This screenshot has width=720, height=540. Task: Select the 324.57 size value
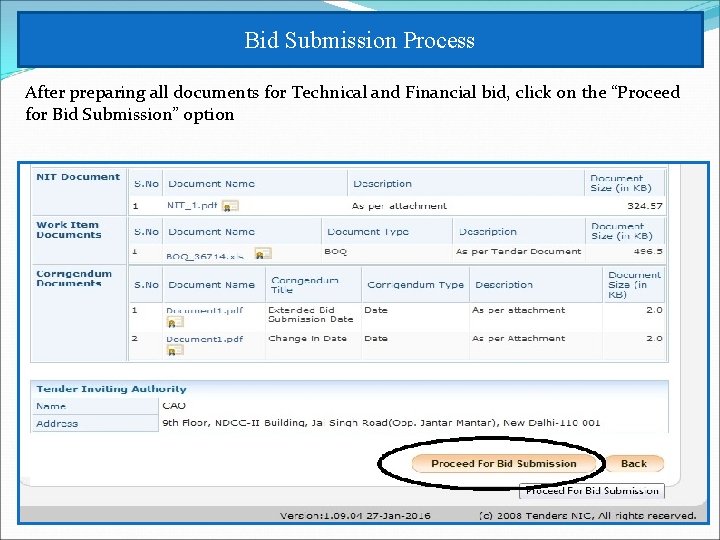tap(645, 206)
